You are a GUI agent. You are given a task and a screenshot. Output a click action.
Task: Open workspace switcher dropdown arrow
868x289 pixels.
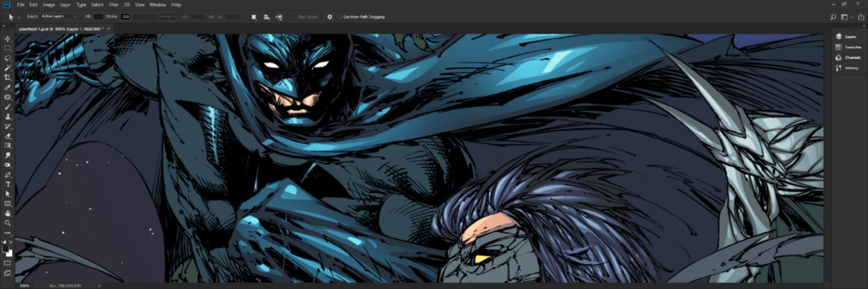[852, 17]
